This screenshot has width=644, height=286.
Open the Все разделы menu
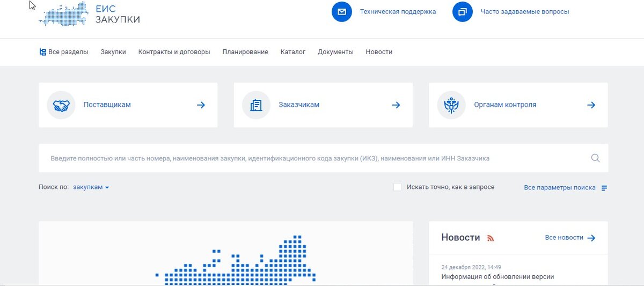64,52
